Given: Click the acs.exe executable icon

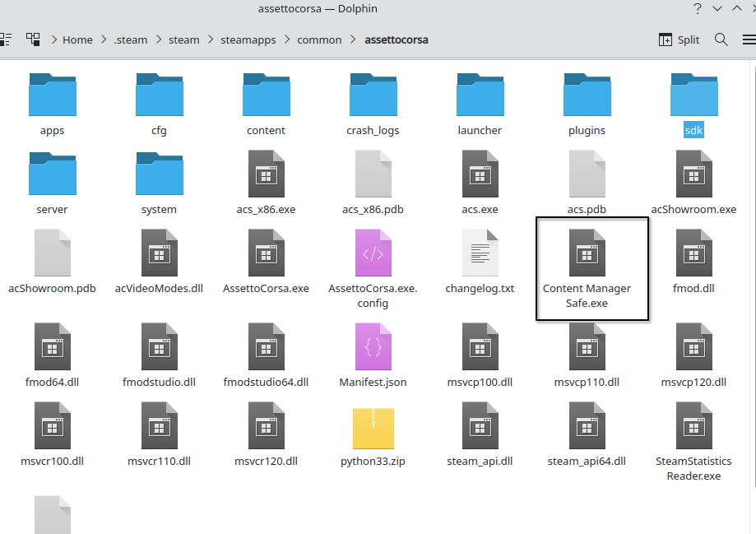Looking at the screenshot, I should [480, 174].
